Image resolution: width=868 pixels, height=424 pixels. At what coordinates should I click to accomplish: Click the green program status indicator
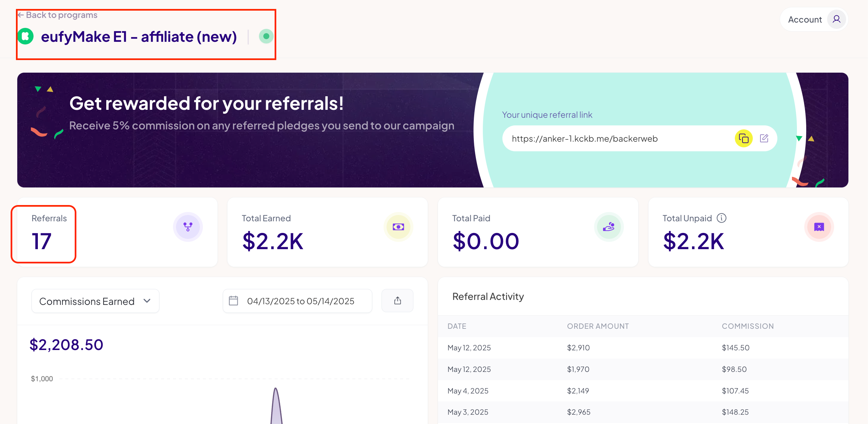266,36
